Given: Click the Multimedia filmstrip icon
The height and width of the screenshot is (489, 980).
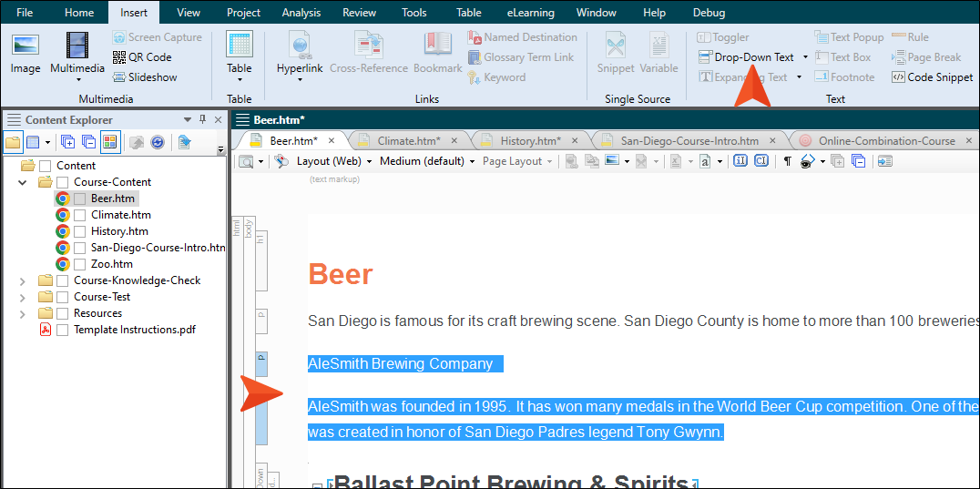Looking at the screenshot, I should 77,46.
